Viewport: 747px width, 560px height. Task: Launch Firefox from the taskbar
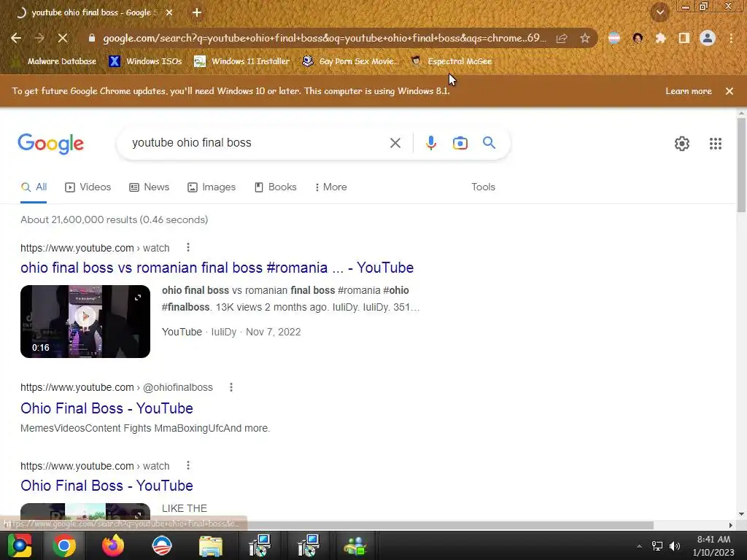(113, 545)
